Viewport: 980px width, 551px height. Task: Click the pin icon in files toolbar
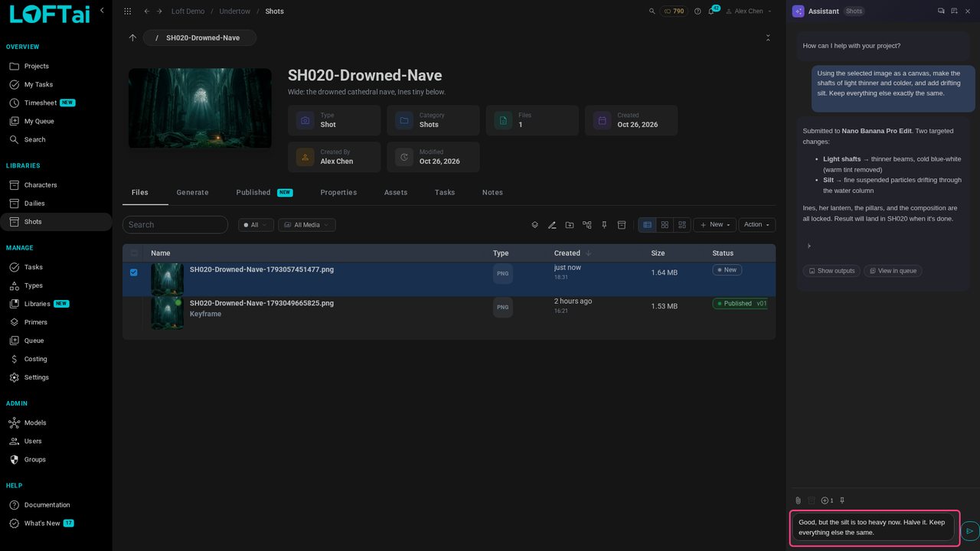[604, 225]
